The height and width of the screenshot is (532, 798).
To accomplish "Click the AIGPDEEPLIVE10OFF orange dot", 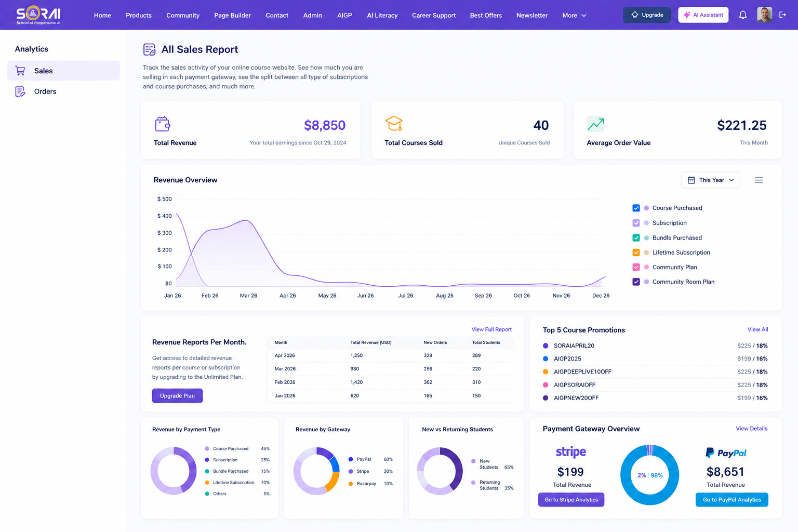I will click(546, 371).
